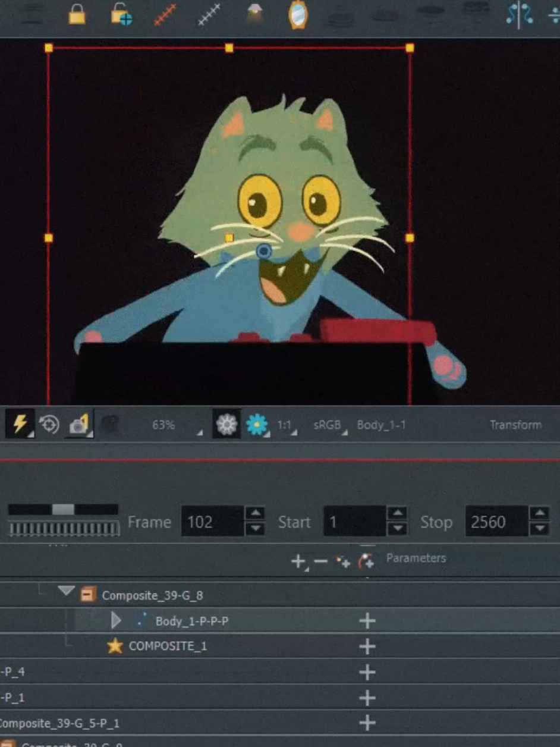The height and width of the screenshot is (747, 560).
Task: Select the Composite_39-G_8 layer name
Action: click(152, 595)
